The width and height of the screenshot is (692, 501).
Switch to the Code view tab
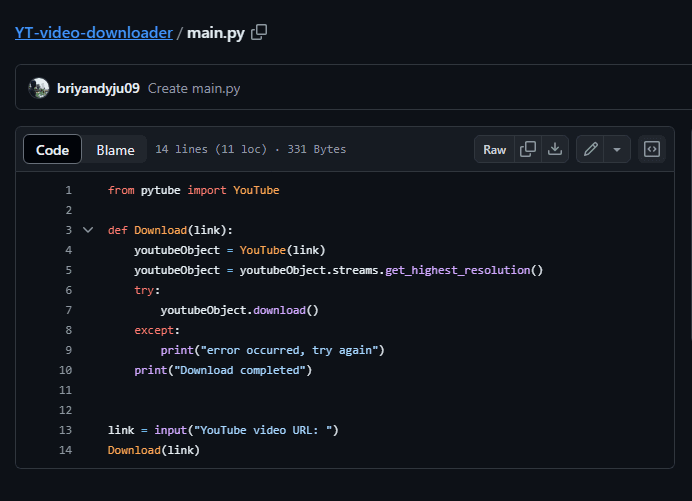click(52, 150)
